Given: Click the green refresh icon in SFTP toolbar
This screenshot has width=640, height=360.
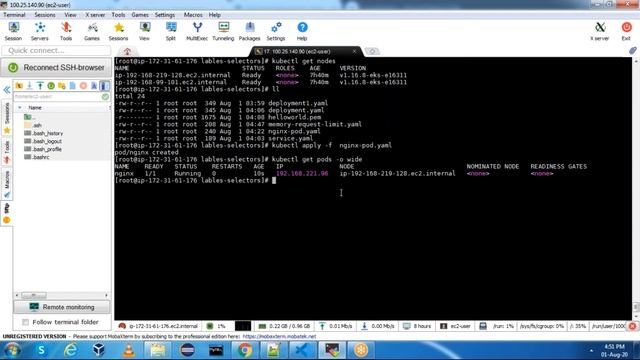Looking at the screenshot, I should click(51, 86).
